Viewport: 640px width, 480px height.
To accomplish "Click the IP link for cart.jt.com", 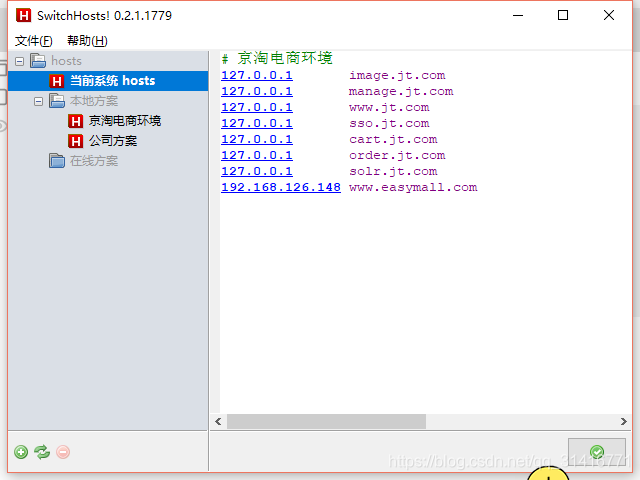I will tap(257, 140).
